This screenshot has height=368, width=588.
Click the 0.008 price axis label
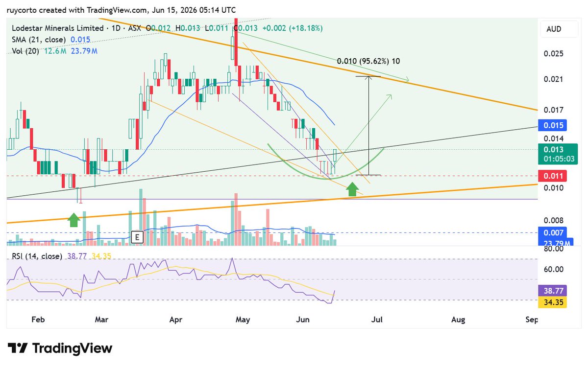pyautogui.click(x=553, y=221)
